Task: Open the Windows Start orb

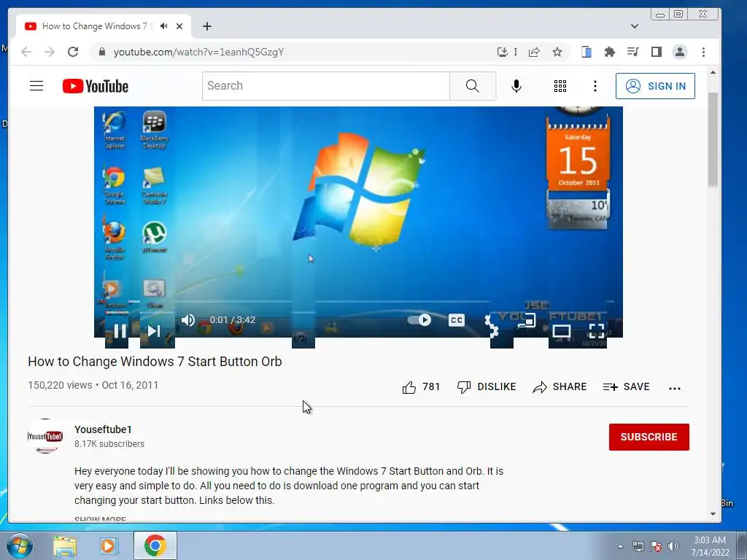Action: (x=19, y=545)
